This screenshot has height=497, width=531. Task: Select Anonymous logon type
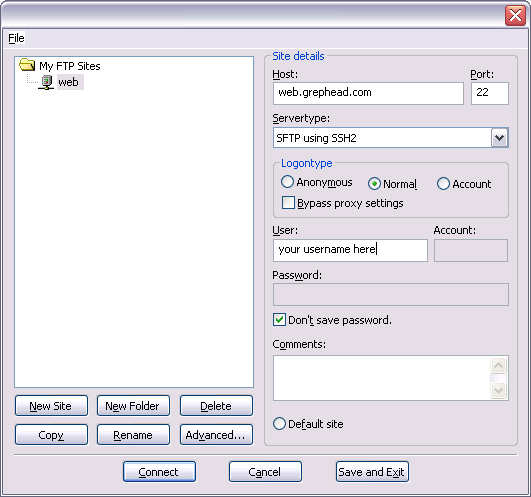[x=287, y=182]
